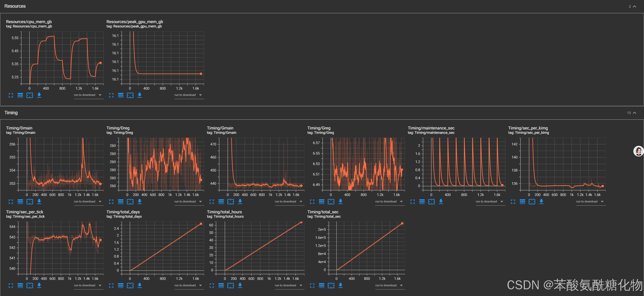Download the Timing/maintenance_sec chart
Viewport: 644px width, 296px height.
click(x=441, y=202)
